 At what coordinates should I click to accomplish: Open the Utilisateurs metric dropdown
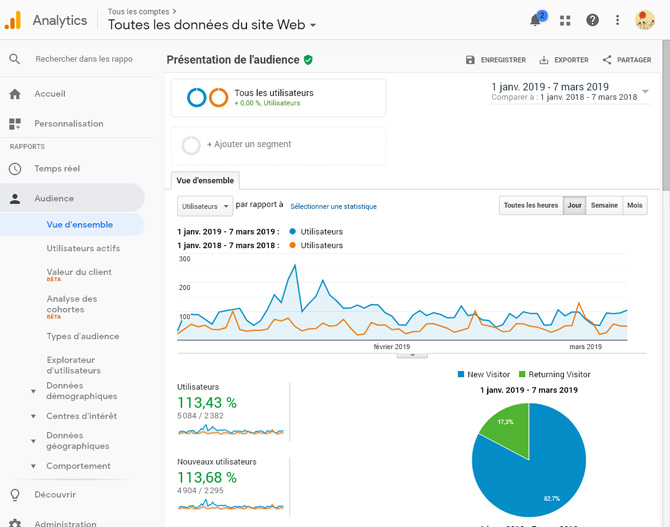205,206
